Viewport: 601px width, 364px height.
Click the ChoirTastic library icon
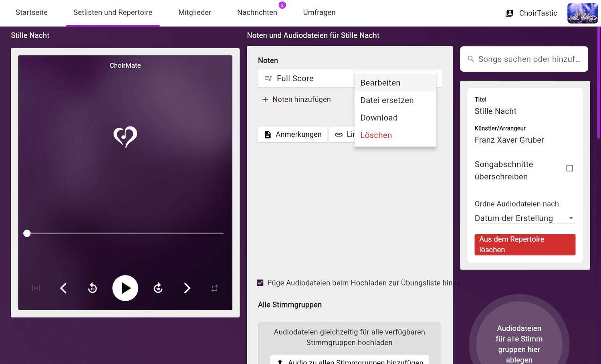(509, 13)
